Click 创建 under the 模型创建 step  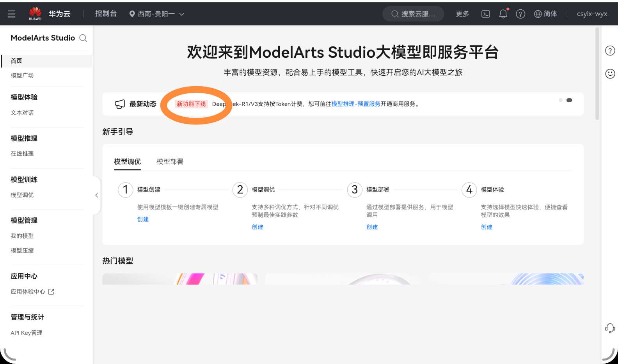tap(143, 219)
